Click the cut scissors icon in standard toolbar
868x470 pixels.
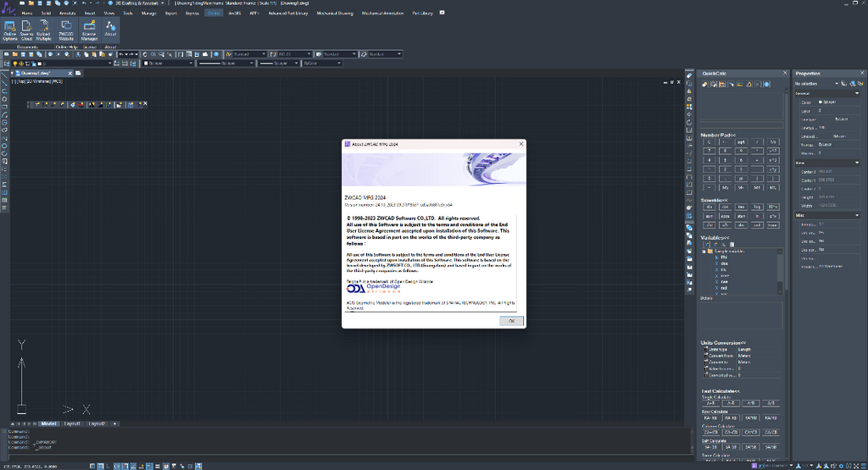click(78, 54)
